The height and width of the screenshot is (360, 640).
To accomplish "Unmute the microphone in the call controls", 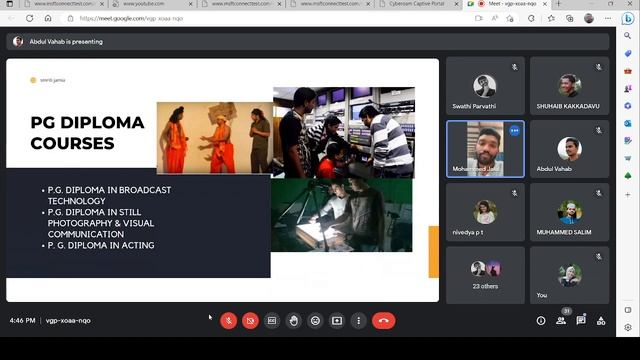I will tap(229, 321).
